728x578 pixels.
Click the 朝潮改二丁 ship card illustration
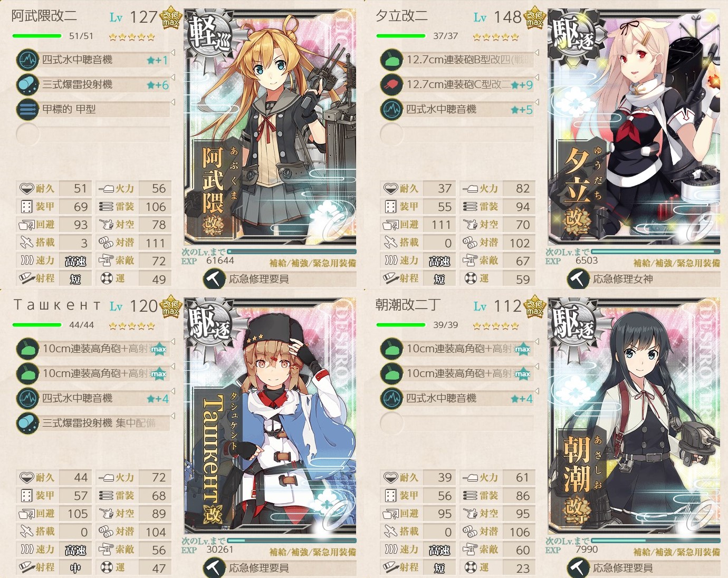[634, 416]
